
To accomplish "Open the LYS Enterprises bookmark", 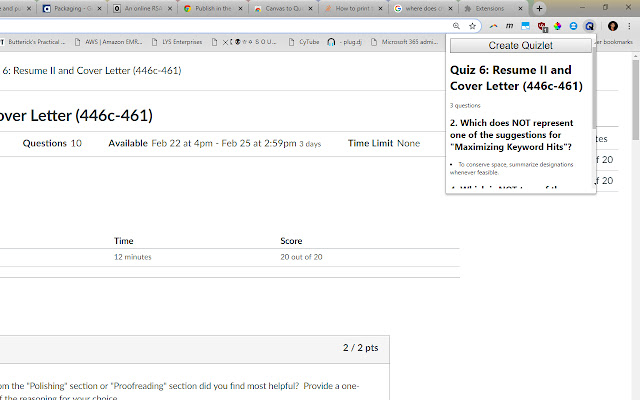I will pyautogui.click(x=177, y=42).
